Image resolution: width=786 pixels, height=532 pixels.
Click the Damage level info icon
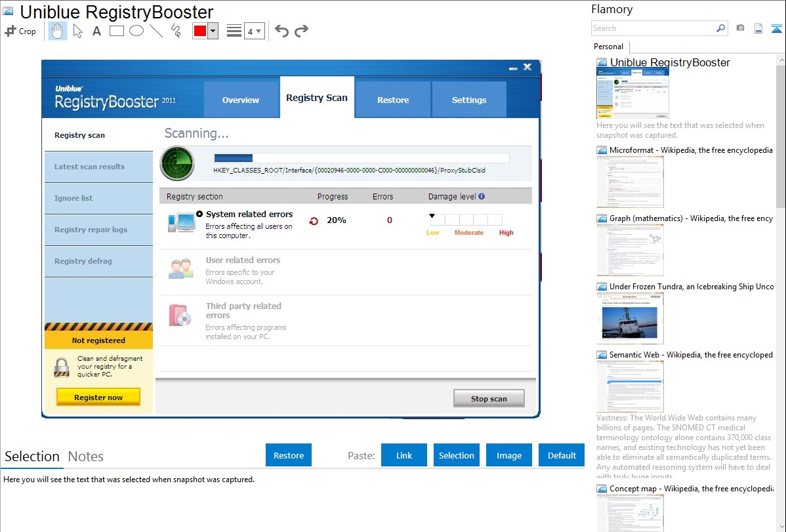(x=481, y=196)
